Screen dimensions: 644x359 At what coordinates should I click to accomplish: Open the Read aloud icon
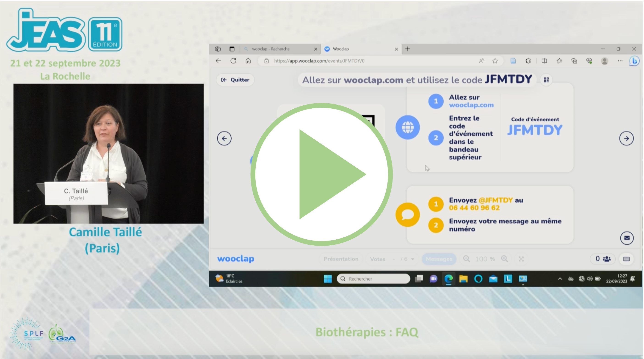(481, 61)
